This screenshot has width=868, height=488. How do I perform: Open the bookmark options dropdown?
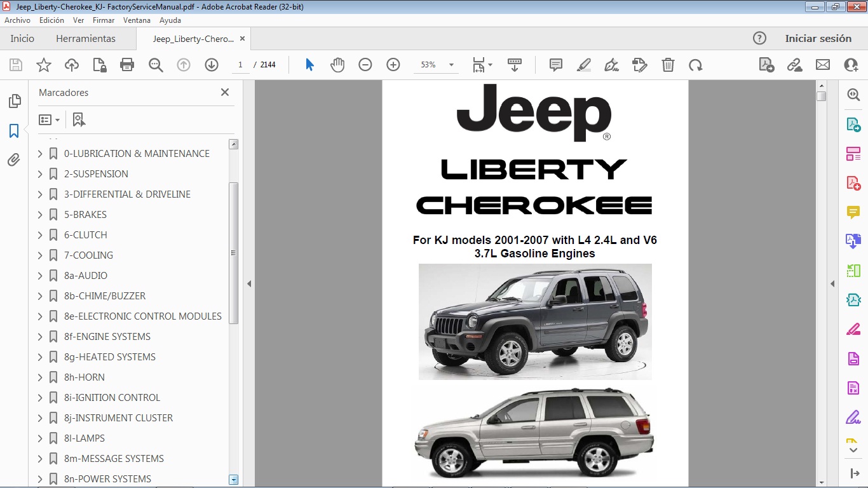[49, 119]
